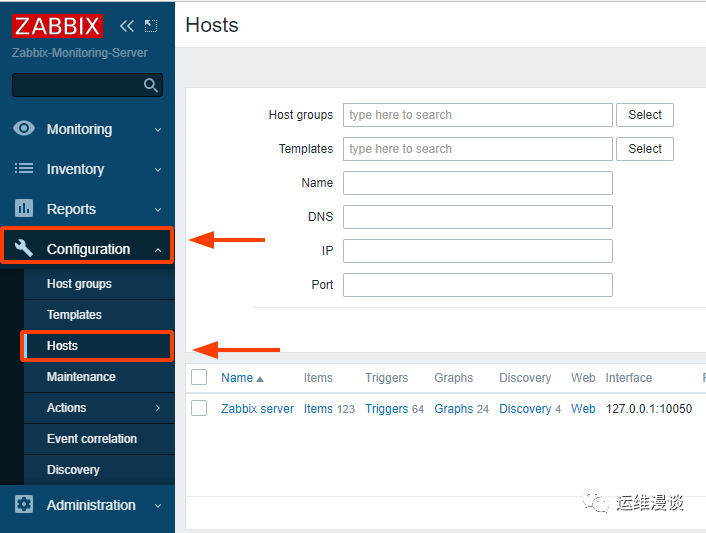Open Templates in the Configuration submenu

point(99,315)
